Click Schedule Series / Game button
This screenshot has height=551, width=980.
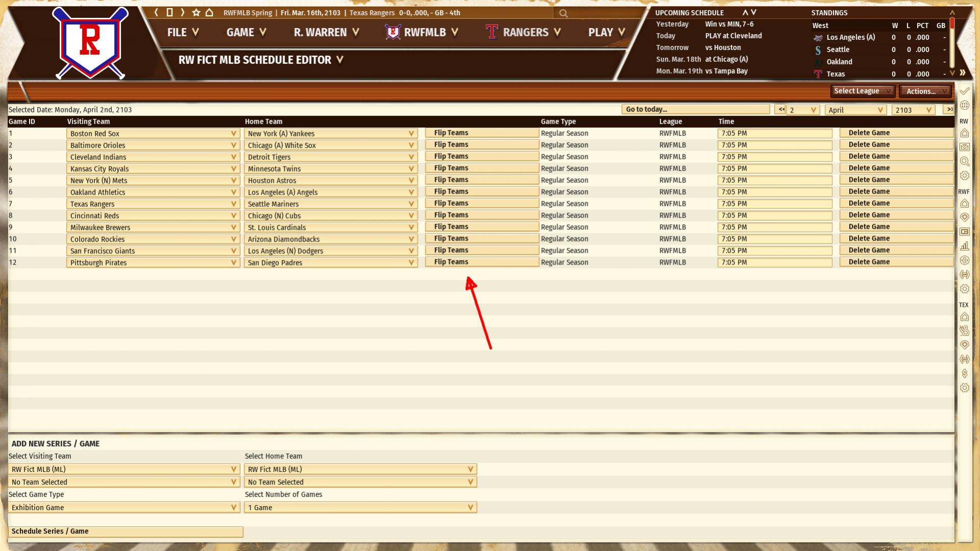[126, 532]
